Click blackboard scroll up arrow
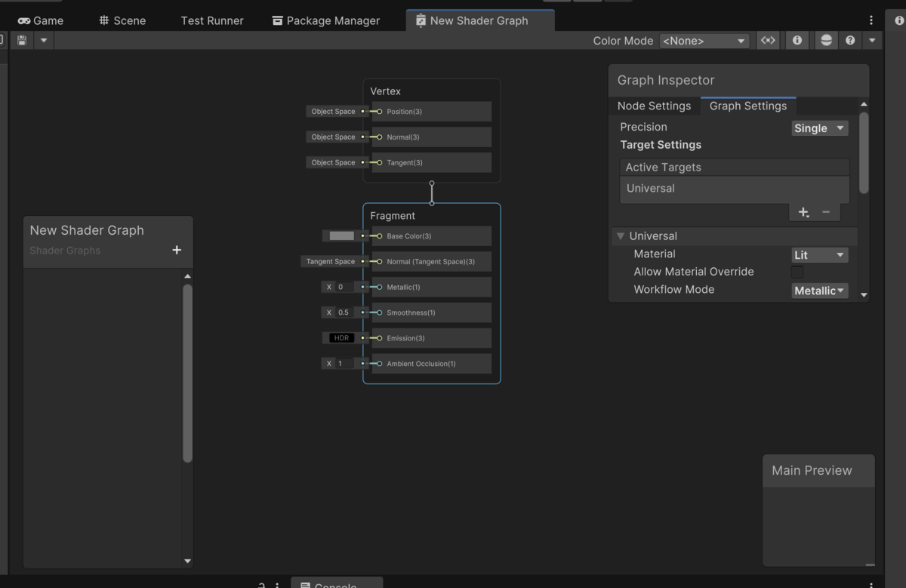Screen dimensions: 906x588 187,276
